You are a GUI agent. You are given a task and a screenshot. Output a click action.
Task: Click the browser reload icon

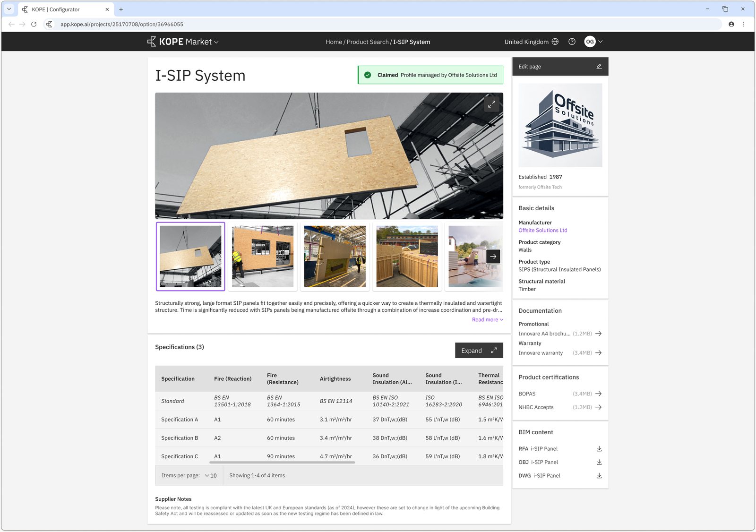pyautogui.click(x=34, y=24)
